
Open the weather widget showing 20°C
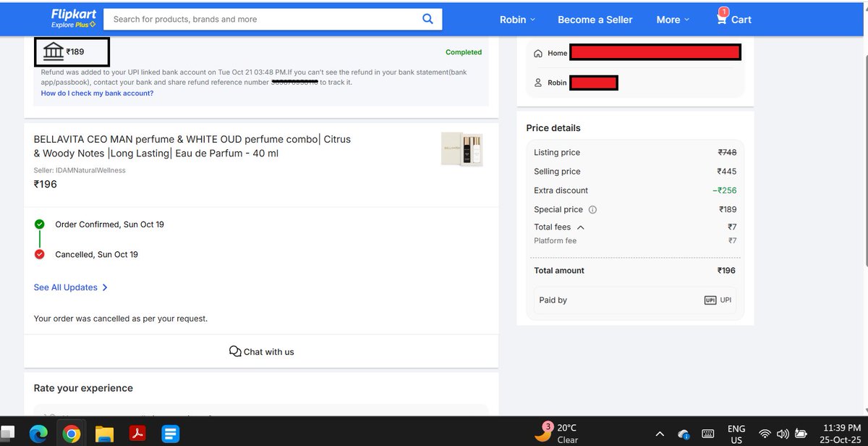555,433
